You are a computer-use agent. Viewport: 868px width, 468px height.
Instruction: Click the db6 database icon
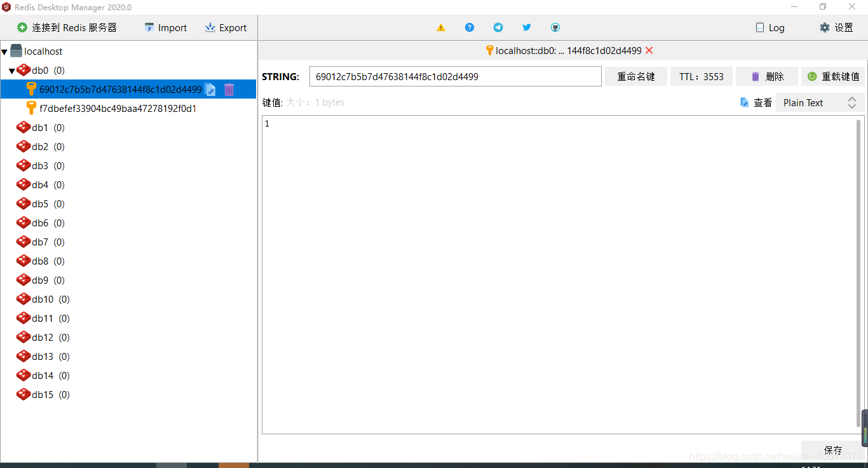[x=24, y=223]
